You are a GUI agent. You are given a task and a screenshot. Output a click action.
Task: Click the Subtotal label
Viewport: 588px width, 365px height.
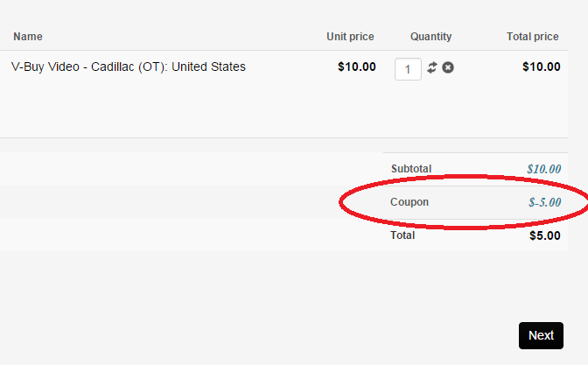click(x=411, y=169)
